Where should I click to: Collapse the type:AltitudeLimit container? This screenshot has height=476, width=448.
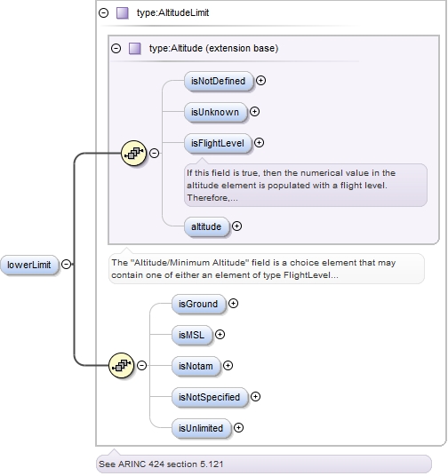coord(104,13)
